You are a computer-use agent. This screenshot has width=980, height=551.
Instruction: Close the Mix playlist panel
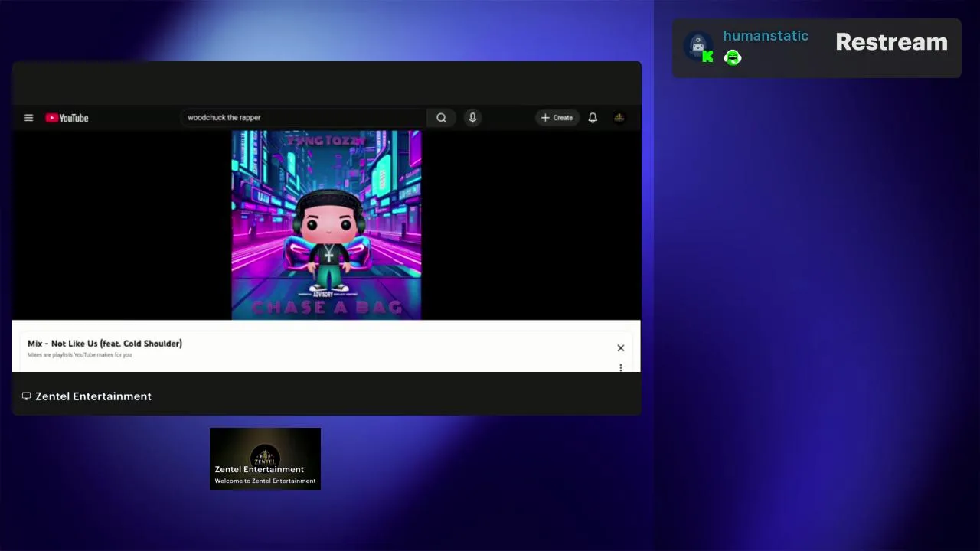621,348
